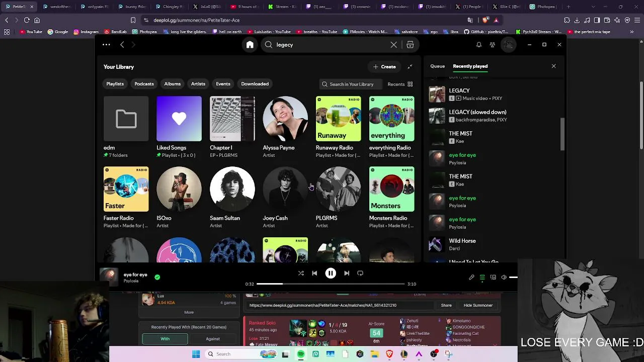Seek on the song progress bar
Image resolution: width=644 pixels, height=362 pixels.
(x=331, y=284)
